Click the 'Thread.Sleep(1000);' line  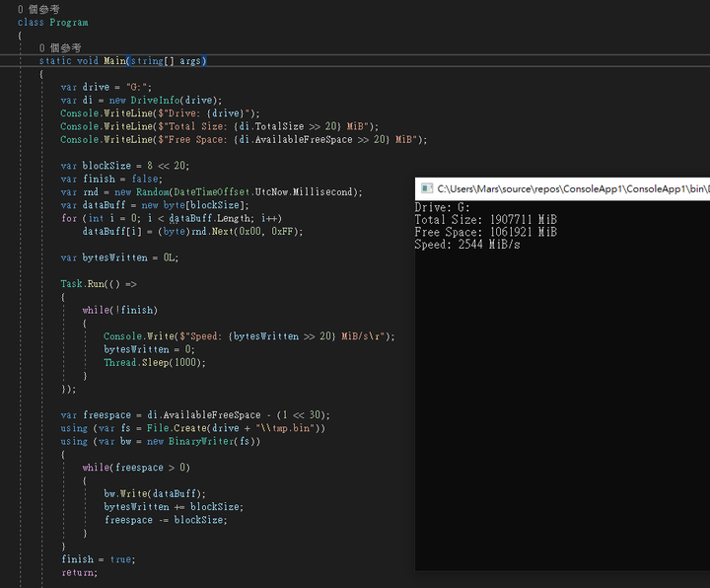(x=155, y=363)
